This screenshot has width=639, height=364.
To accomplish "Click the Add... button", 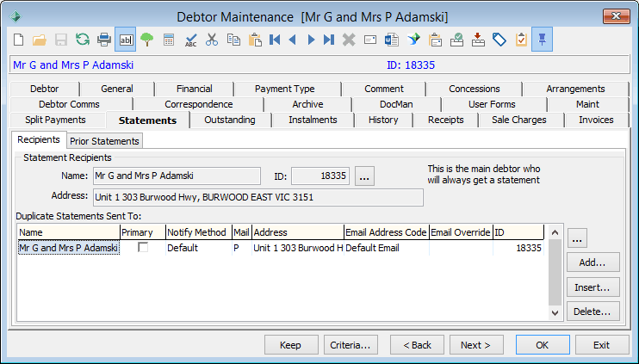I will [x=593, y=262].
